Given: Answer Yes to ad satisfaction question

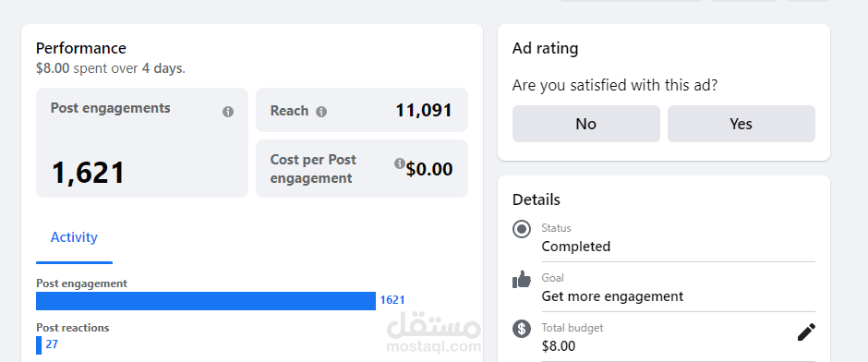Looking at the screenshot, I should click(741, 124).
